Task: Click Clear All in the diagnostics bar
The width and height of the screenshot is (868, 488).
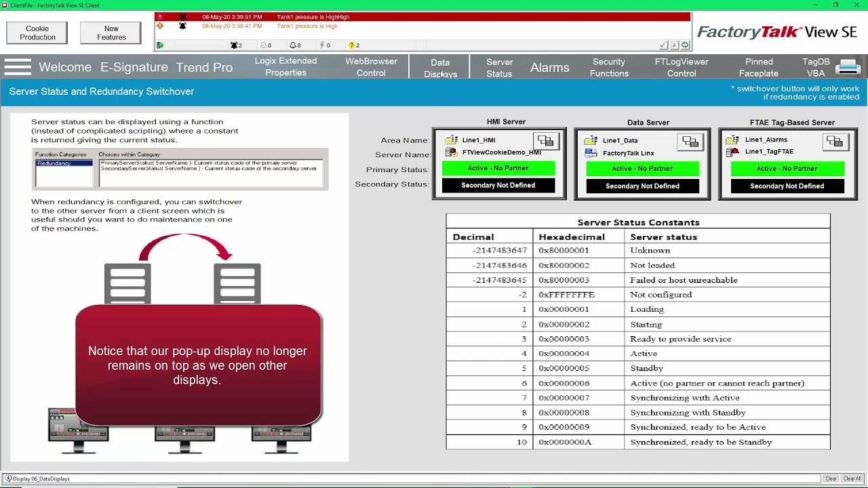Action: point(852,479)
